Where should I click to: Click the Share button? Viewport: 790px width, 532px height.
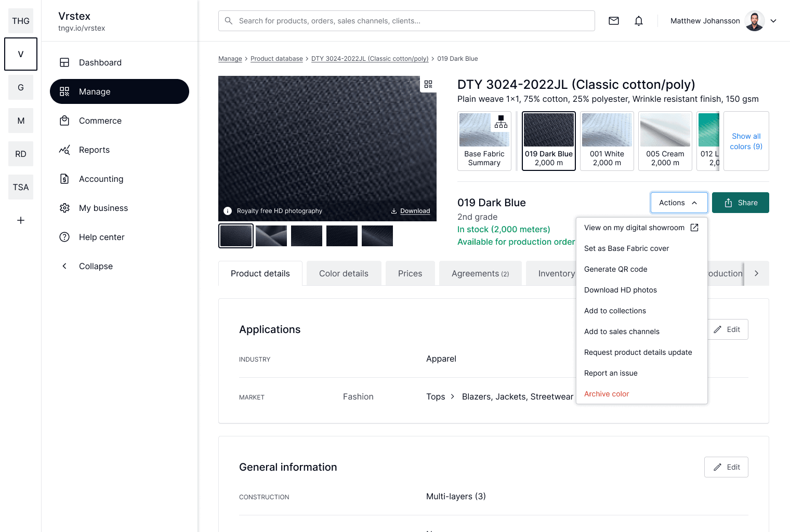click(x=741, y=203)
